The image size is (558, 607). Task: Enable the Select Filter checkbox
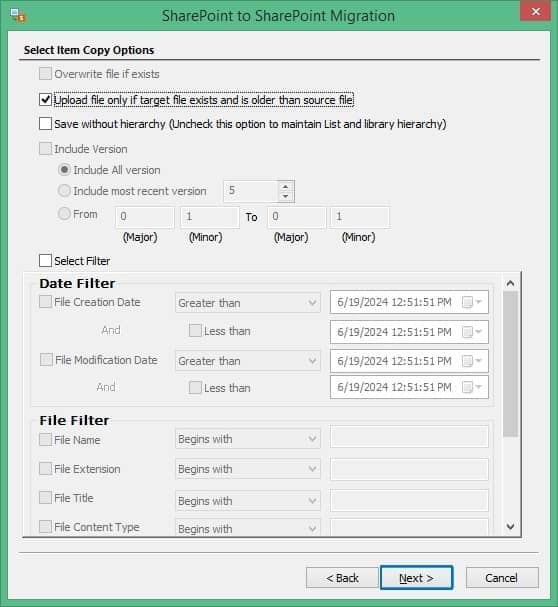click(45, 261)
